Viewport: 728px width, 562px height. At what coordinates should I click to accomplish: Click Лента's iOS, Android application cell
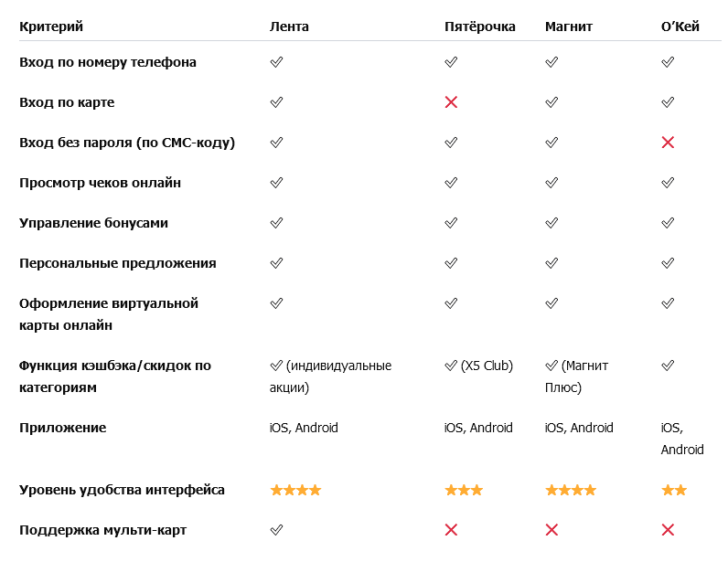[x=304, y=428]
